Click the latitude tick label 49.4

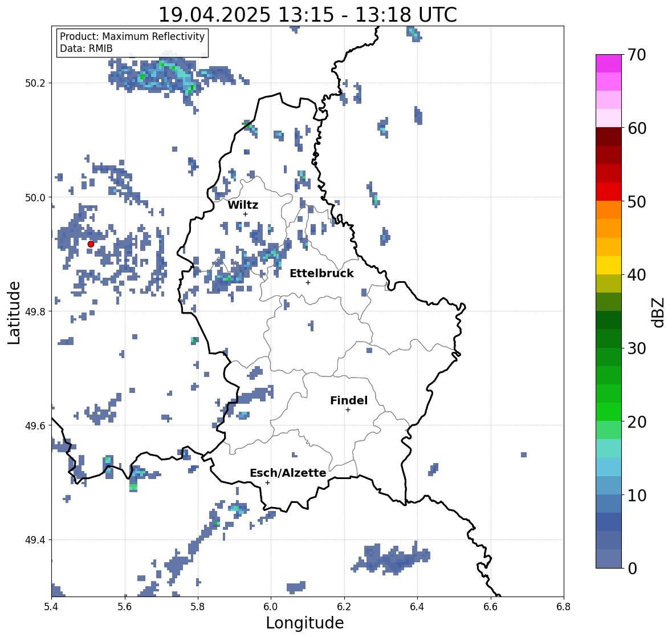click(35, 540)
